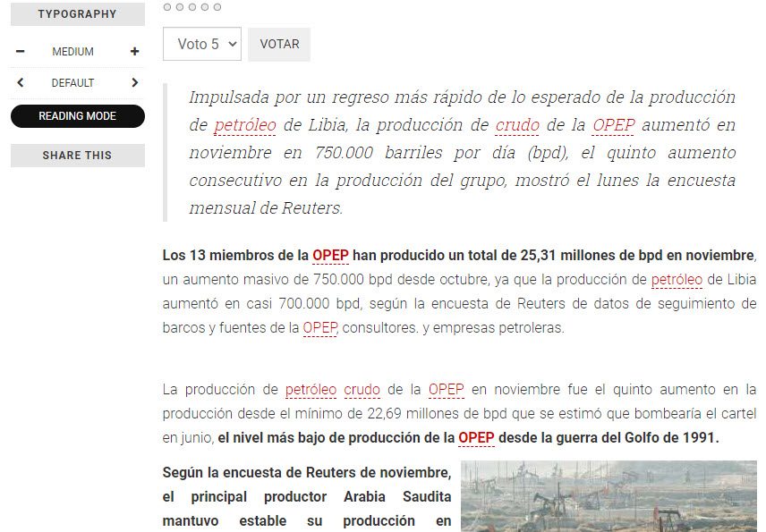Select the third rating circle
This screenshot has width=766, height=532.
(192, 7)
